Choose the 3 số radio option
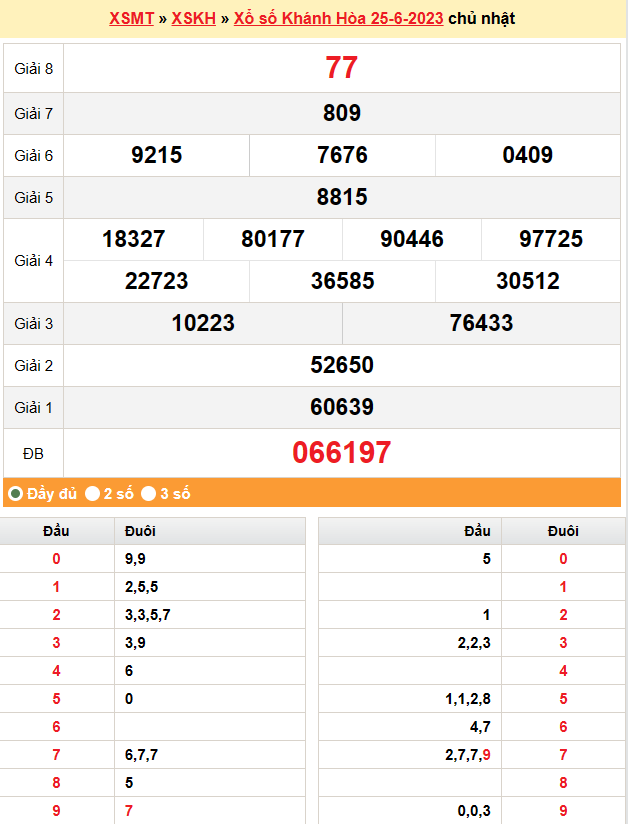Viewport: 628px width, 824px height. click(x=148, y=493)
